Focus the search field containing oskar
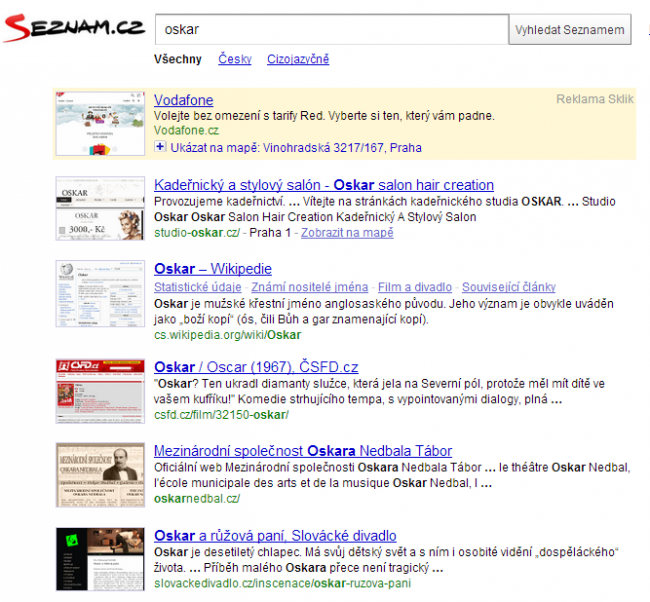 (x=332, y=29)
